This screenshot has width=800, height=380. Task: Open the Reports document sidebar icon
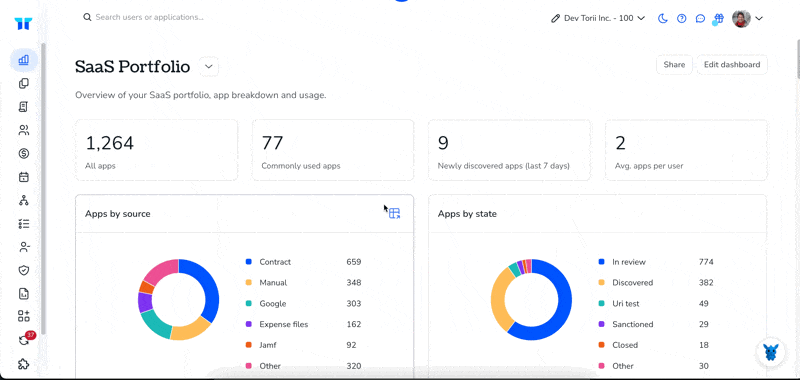(23, 294)
